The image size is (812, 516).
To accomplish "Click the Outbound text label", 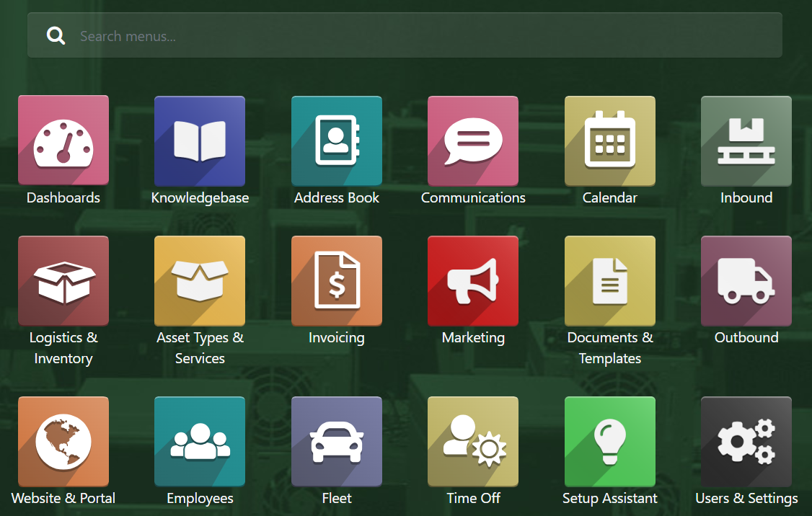I will click(x=746, y=337).
